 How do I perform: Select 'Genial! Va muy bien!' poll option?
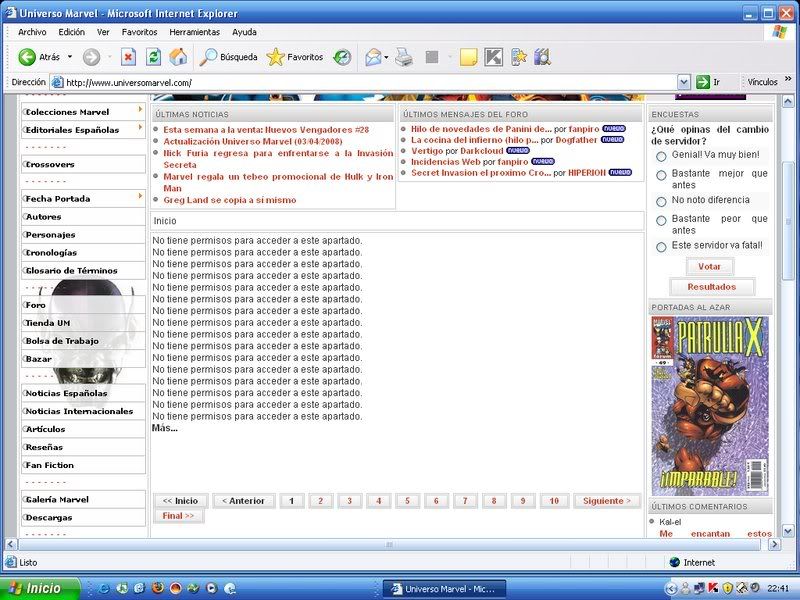(x=661, y=157)
